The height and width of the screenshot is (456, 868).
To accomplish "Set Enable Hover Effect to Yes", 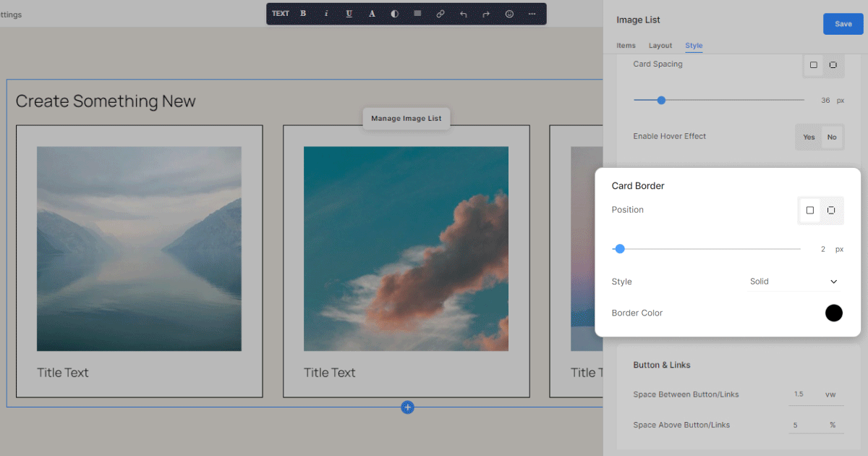I will pyautogui.click(x=809, y=137).
